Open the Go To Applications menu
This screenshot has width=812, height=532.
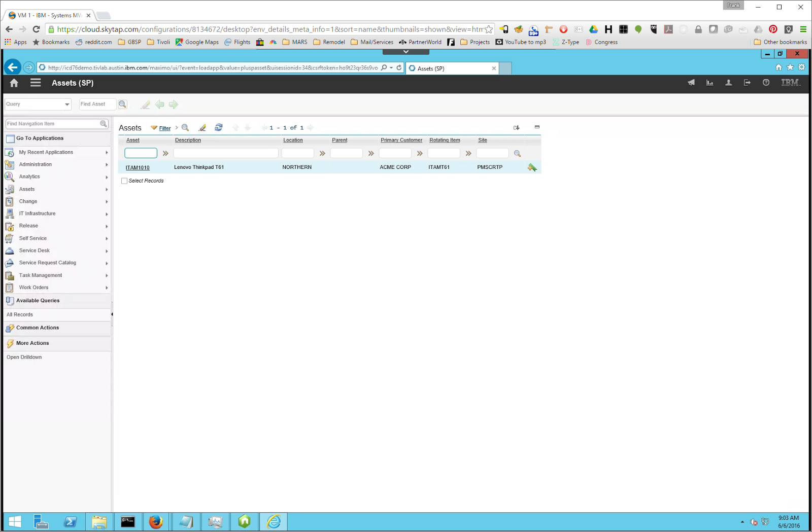pos(40,138)
